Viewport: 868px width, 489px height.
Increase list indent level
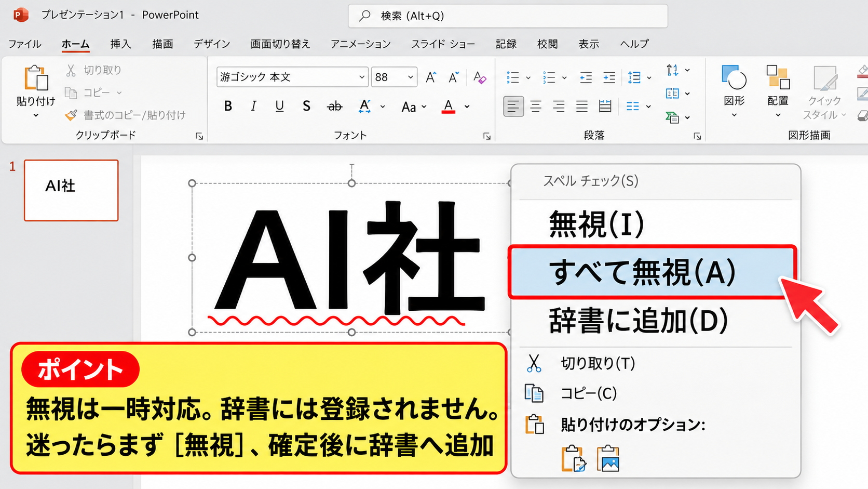(609, 78)
